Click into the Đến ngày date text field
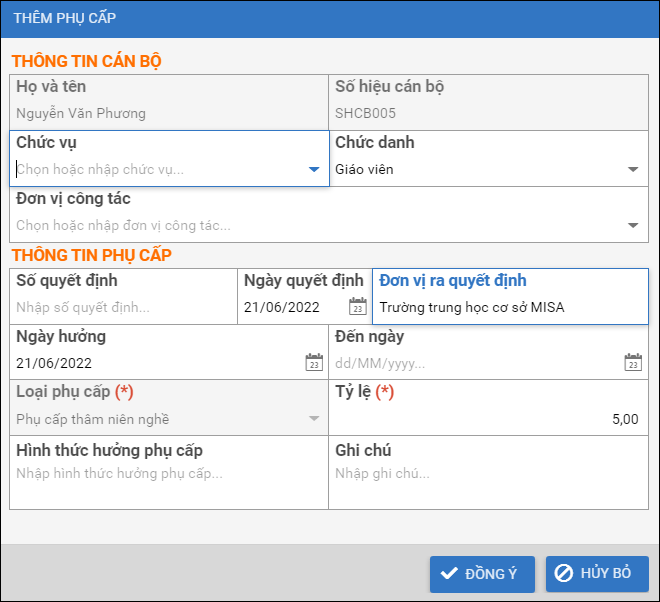The height and width of the screenshot is (602, 660). (x=470, y=363)
